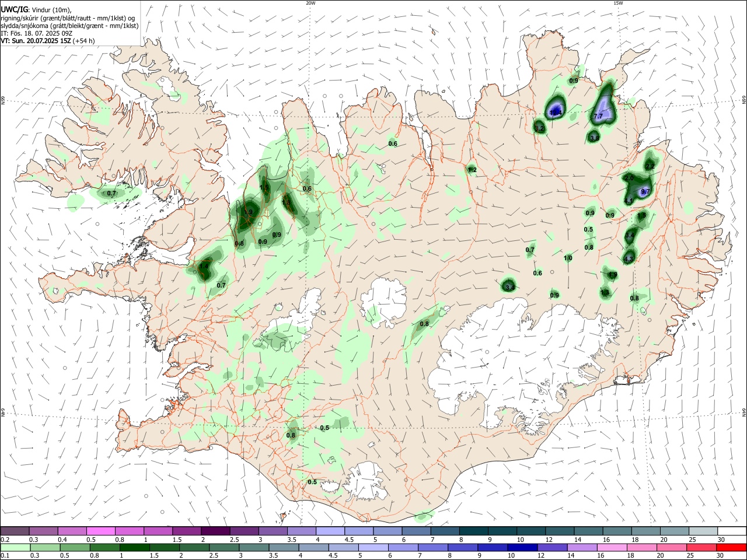
Task: Click the bright pink 0.5–0.8 snow scale swatch
Action: point(101,531)
